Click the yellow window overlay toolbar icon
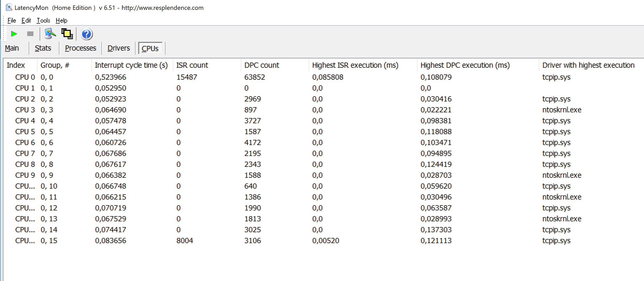 (67, 34)
